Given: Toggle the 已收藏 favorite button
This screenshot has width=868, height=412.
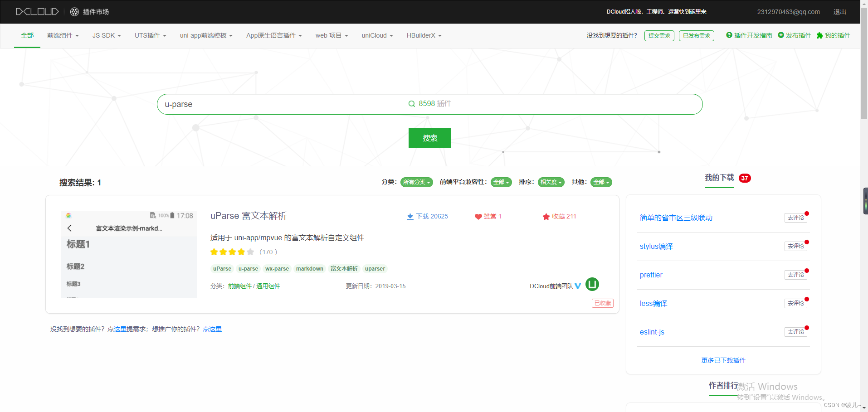Looking at the screenshot, I should pos(603,303).
